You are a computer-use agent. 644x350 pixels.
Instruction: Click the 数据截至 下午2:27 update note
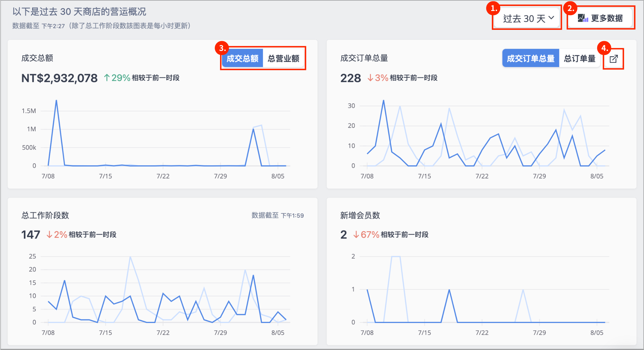102,26
